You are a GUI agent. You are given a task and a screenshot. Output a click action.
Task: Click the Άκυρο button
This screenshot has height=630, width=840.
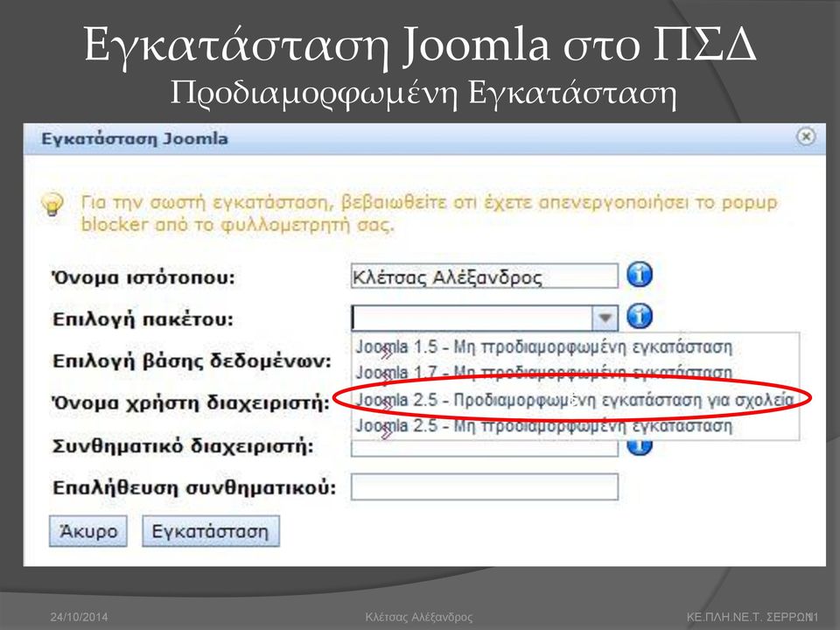87,531
